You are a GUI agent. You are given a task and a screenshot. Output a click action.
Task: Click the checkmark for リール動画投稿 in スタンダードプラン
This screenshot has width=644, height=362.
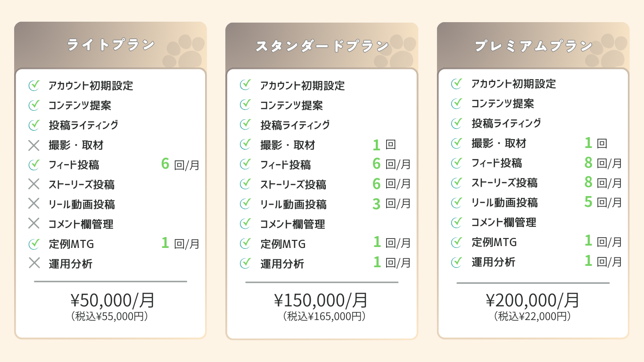[245, 204]
